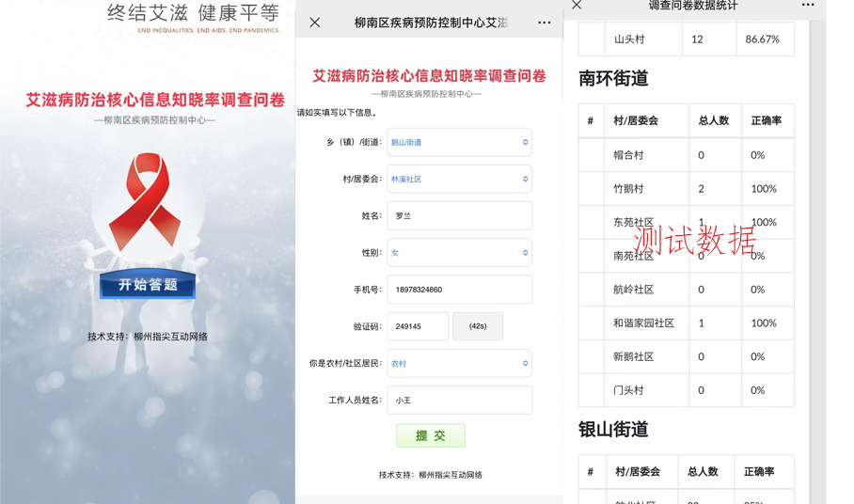
Task: Open the 你是农村/社区居民 dropdown
Action: click(x=459, y=364)
